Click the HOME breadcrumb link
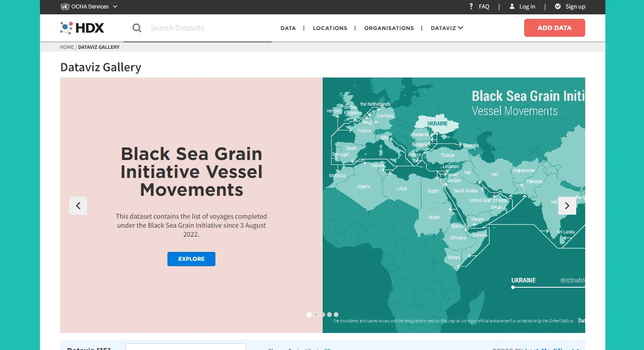 click(x=67, y=47)
